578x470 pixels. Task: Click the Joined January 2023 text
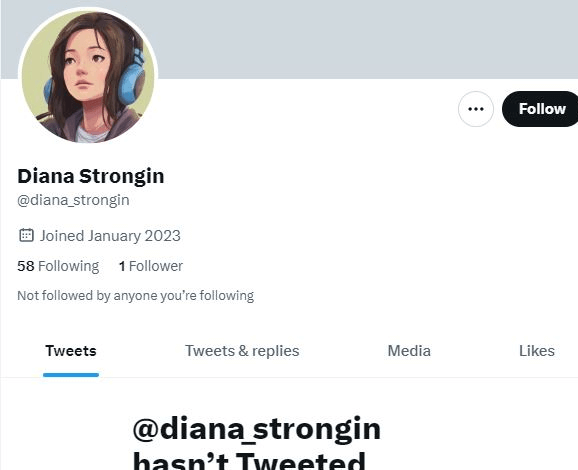pyautogui.click(x=110, y=236)
